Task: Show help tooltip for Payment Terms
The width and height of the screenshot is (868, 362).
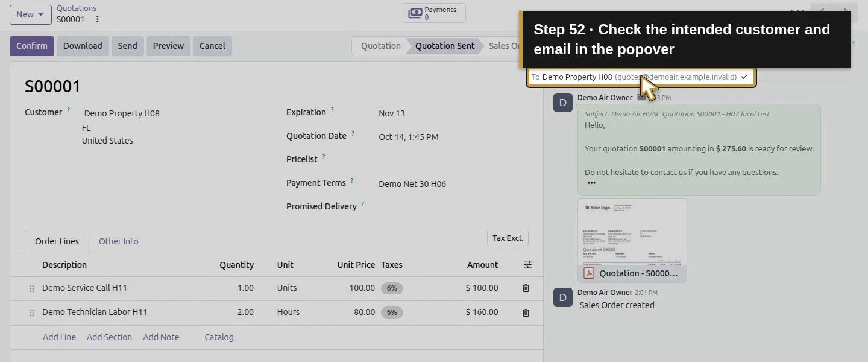Action: click(x=352, y=181)
